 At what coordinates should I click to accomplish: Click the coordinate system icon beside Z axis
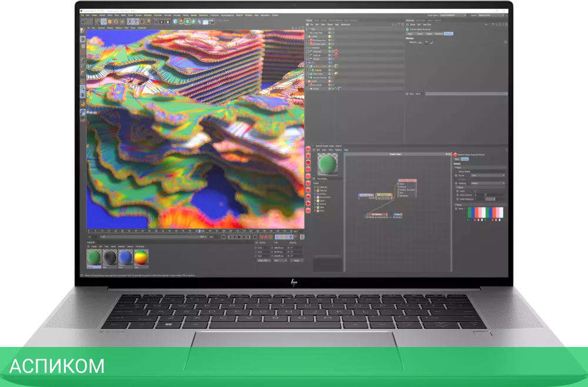coord(149,21)
